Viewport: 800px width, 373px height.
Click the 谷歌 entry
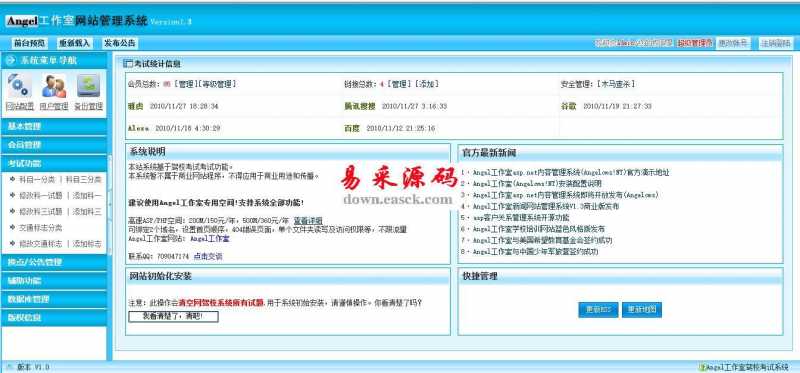[568, 106]
